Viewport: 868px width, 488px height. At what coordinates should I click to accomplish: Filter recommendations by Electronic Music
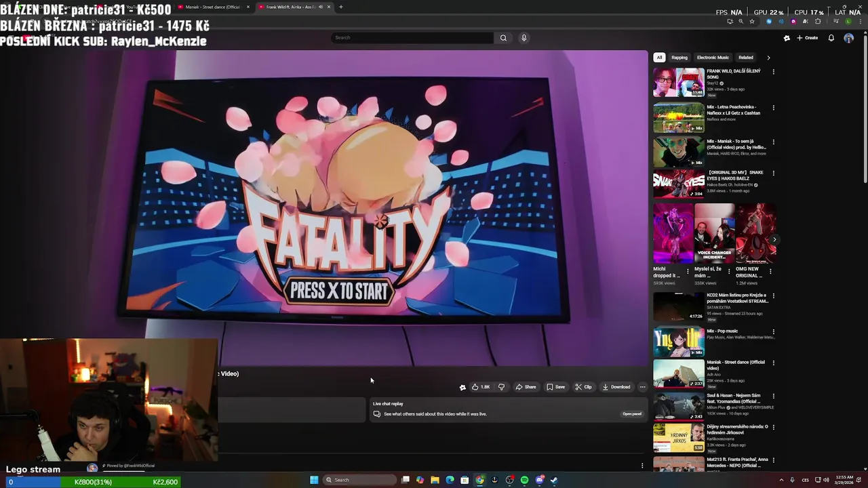coord(713,58)
